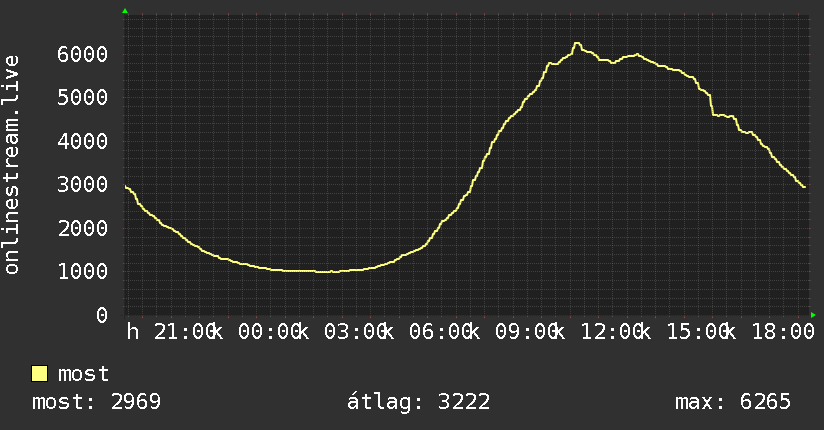Click the 03:00 time axis label
Viewport: 824px width, 430px height.
tap(356, 332)
